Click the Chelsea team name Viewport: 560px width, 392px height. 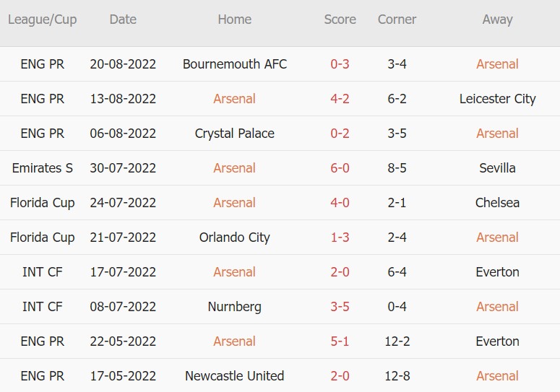tap(497, 203)
